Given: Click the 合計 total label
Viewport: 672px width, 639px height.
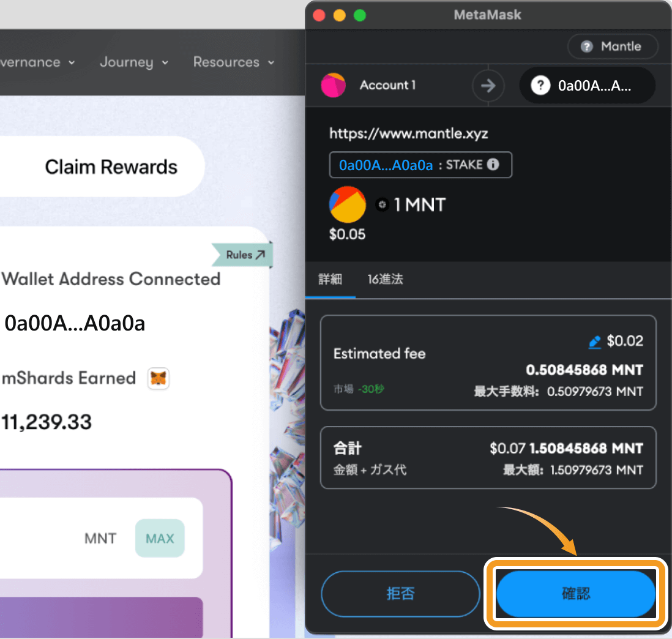Looking at the screenshot, I should [x=348, y=448].
